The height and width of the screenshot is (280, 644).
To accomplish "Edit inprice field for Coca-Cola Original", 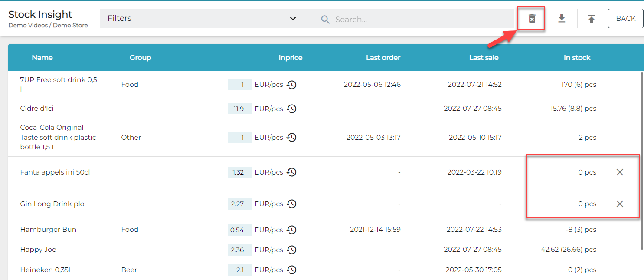I will point(240,138).
